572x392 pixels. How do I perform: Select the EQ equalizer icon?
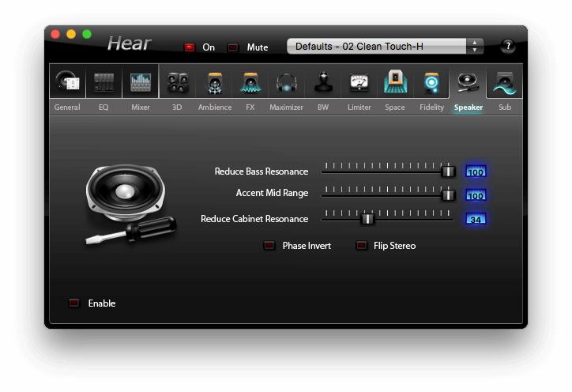point(103,82)
